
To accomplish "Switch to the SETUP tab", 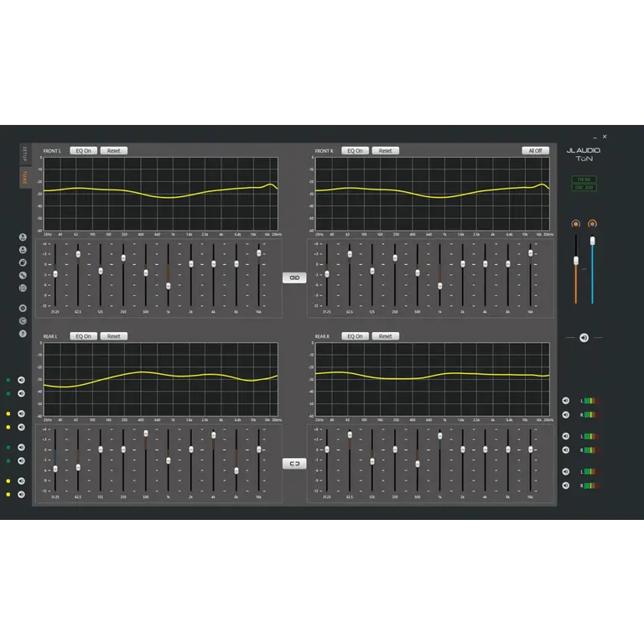I will point(24,154).
